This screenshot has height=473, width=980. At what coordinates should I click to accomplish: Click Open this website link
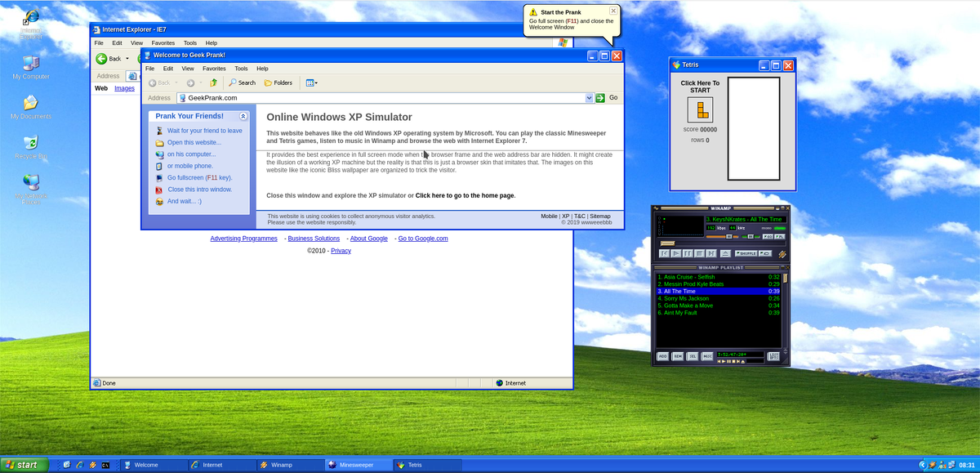194,142
